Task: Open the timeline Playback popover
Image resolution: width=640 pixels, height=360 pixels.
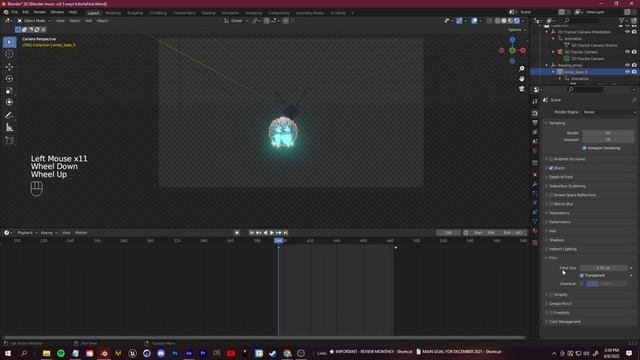Action: [27, 233]
